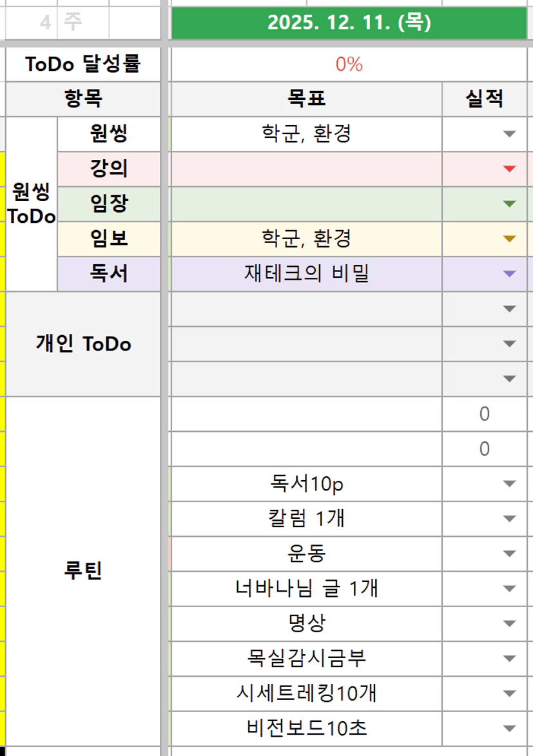Expand the dropdown beside 비전보드10초
Screen dimensions: 533x756
509,728
